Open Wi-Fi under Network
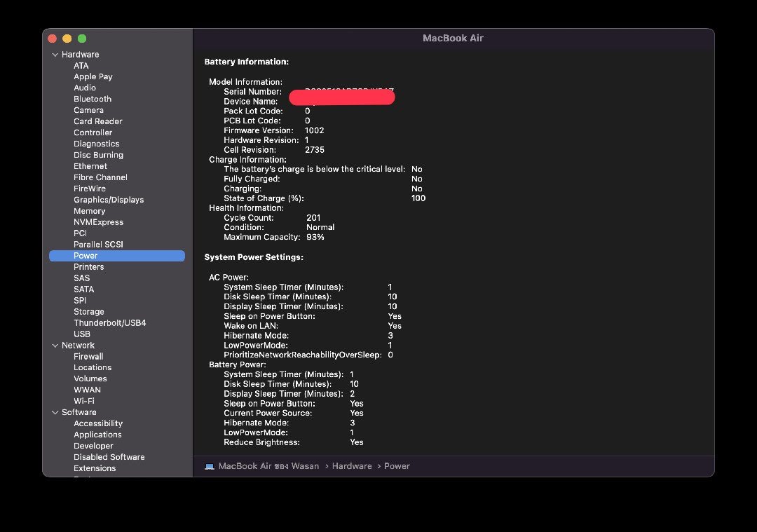Screen dimensions: 757x532 pos(84,401)
